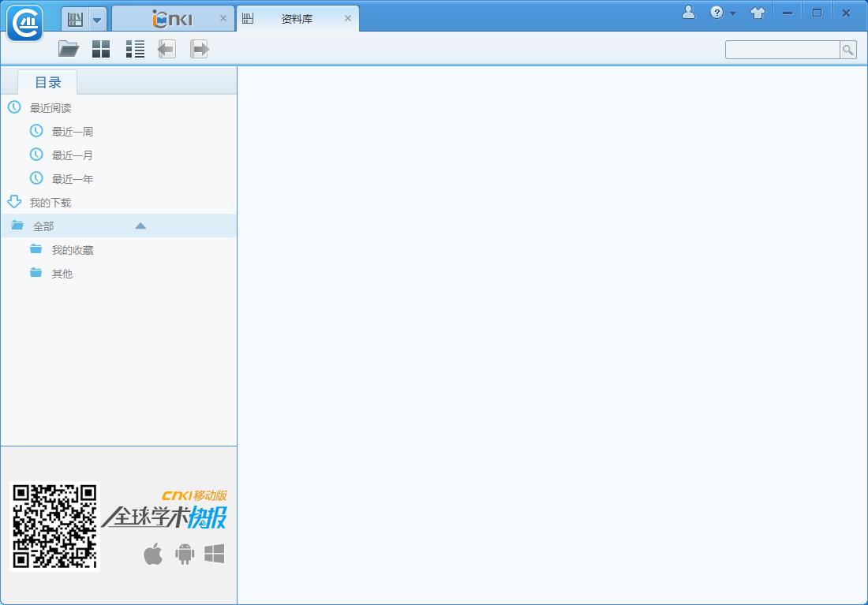This screenshot has width=868, height=605.
Task: Switch to list view
Action: (x=135, y=49)
